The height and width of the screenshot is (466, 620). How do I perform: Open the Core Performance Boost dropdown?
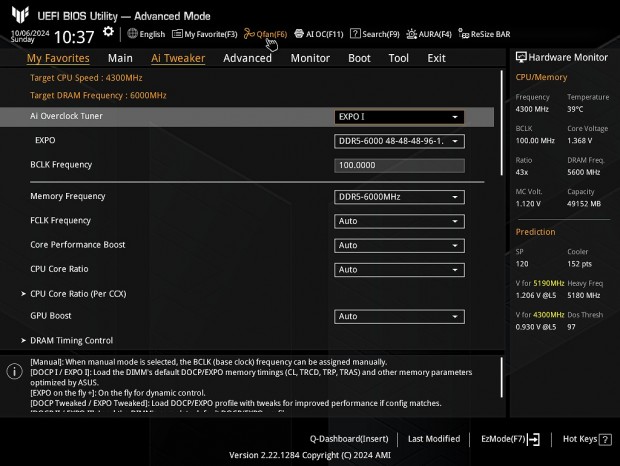[399, 245]
